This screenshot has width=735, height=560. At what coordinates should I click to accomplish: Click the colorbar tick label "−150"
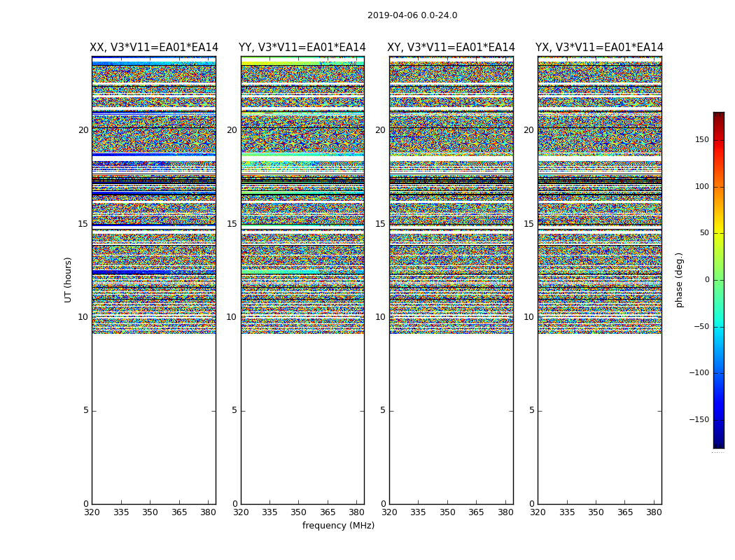[699, 420]
